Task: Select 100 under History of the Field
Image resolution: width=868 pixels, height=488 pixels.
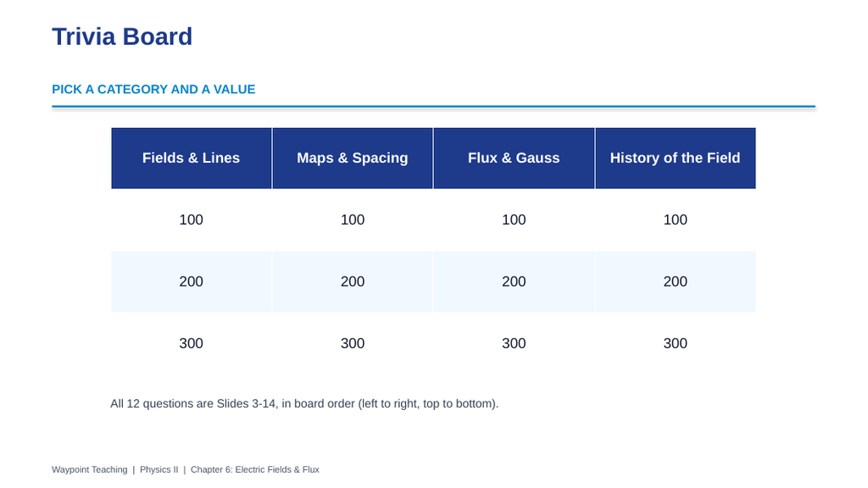Action: click(x=676, y=219)
